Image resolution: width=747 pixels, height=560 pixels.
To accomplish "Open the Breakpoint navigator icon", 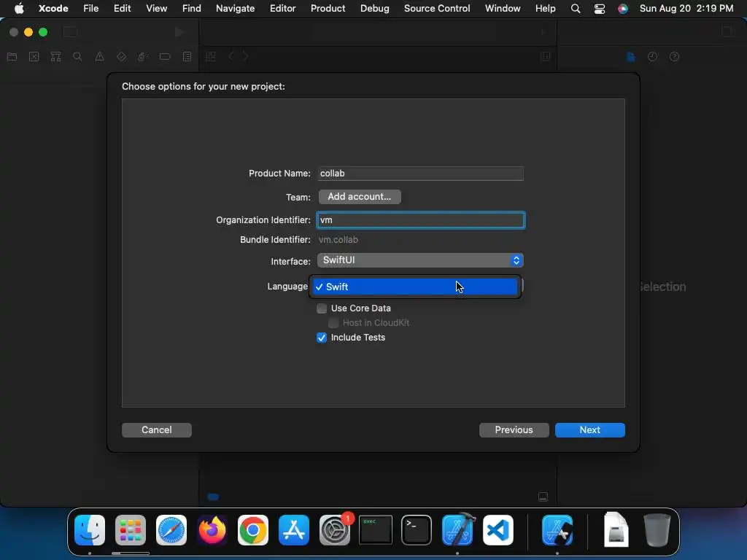I will 165,57.
